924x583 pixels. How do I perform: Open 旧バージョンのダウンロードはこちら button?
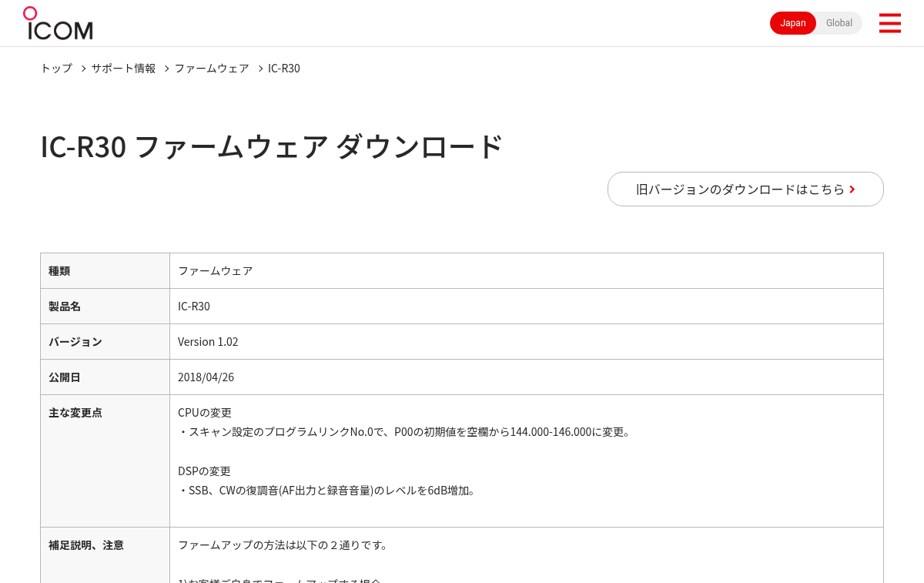coord(745,189)
